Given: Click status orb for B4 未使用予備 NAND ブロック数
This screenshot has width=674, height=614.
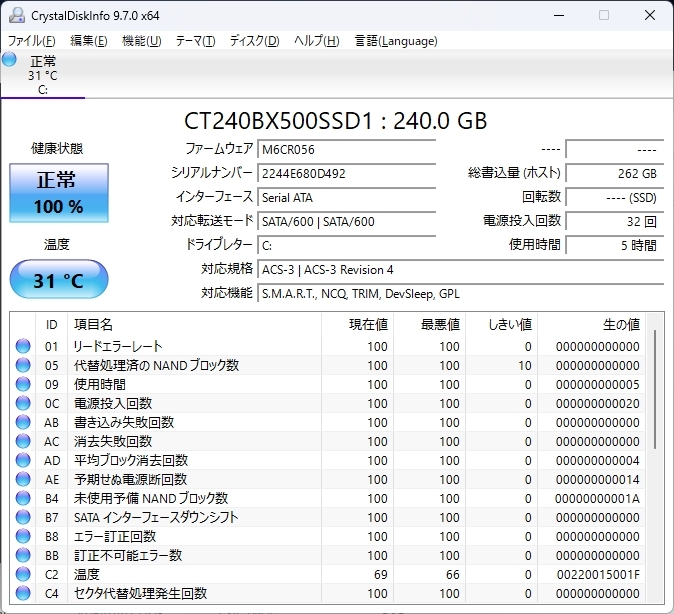Looking at the screenshot, I should click(23, 498).
